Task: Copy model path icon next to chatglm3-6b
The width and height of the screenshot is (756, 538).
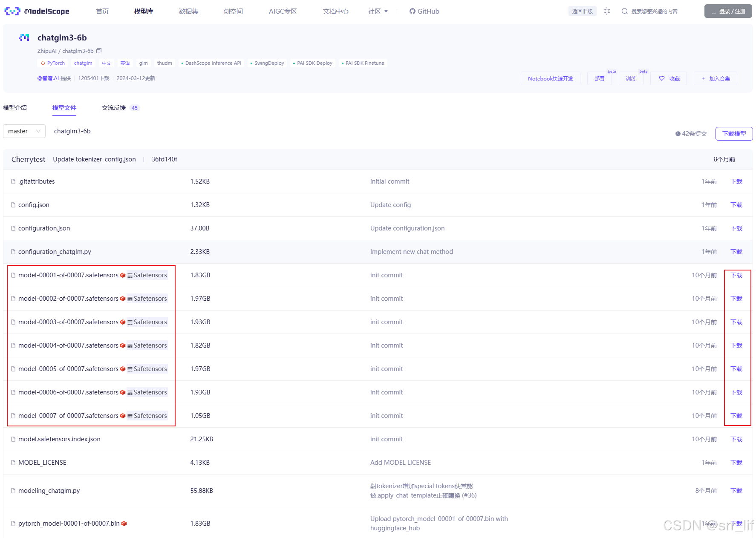Action: (x=99, y=51)
